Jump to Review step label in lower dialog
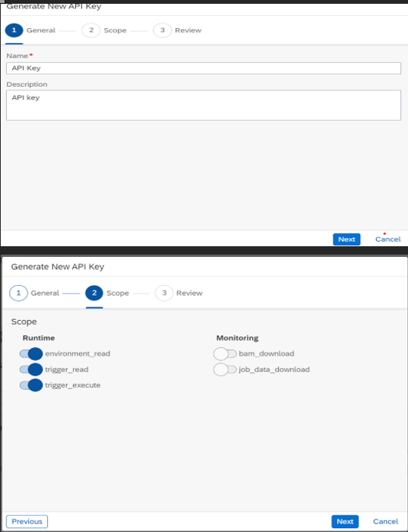The image size is (408, 532). (189, 293)
